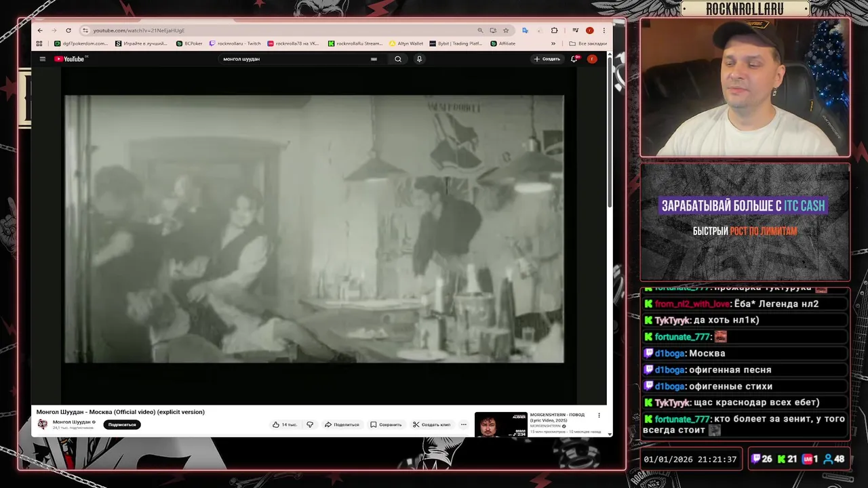Go back in the browser
The height and width of the screenshot is (488, 868).
click(x=40, y=30)
